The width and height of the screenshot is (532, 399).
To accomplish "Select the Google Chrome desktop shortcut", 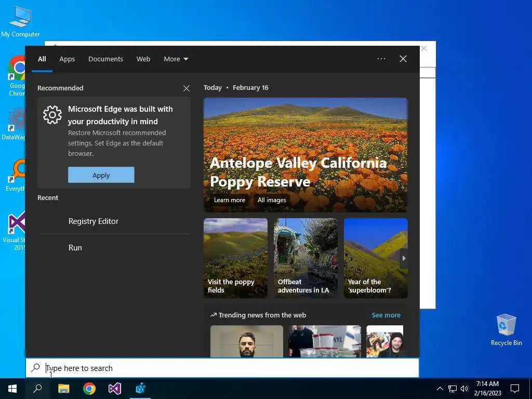I will click(x=16, y=76).
